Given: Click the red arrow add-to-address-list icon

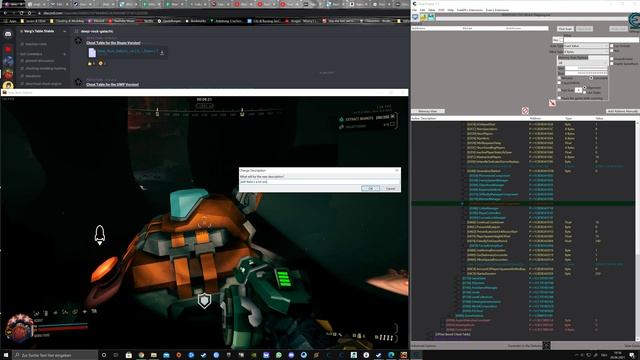Looking at the screenshot, I should (x=552, y=103).
